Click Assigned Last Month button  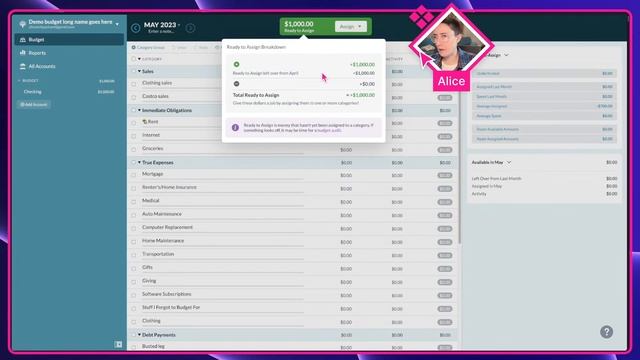pyautogui.click(x=544, y=87)
